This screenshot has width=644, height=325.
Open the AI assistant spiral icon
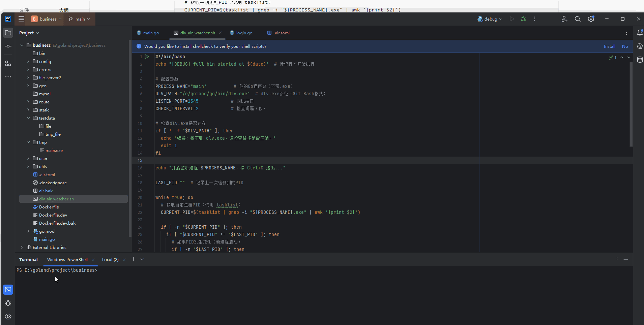coord(640,46)
